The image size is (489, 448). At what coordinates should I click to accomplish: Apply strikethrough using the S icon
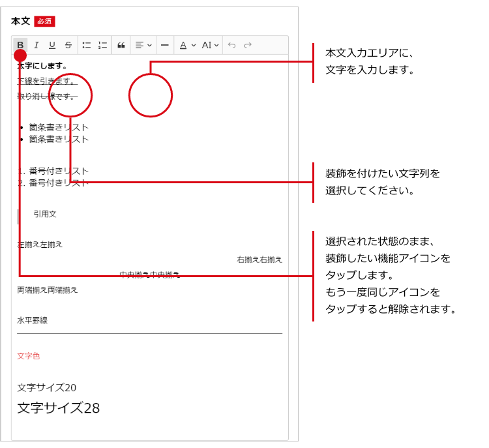tap(68, 45)
